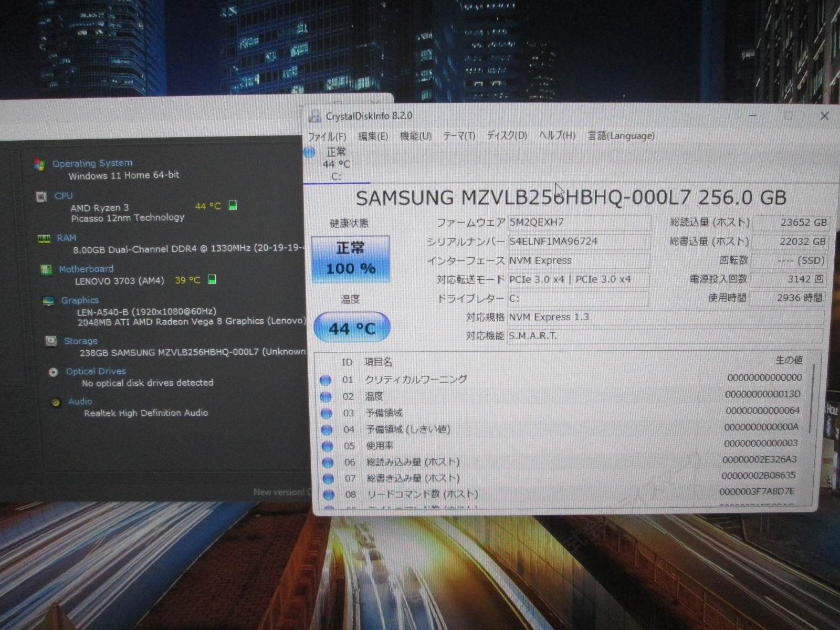
Task: Minimize the CrystalDiskInfo window
Action: [754, 115]
